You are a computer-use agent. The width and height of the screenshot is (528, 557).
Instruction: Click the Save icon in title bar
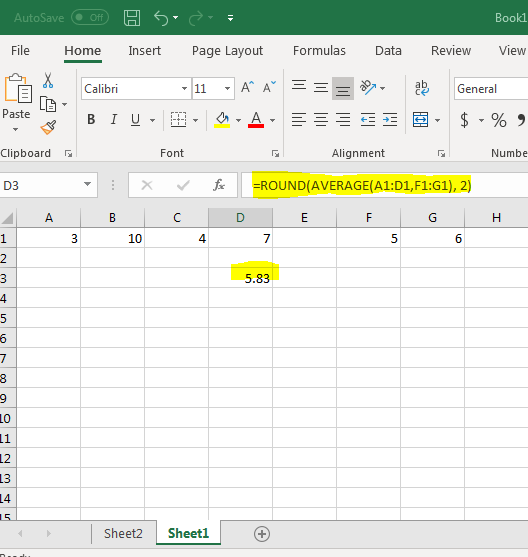(x=132, y=18)
